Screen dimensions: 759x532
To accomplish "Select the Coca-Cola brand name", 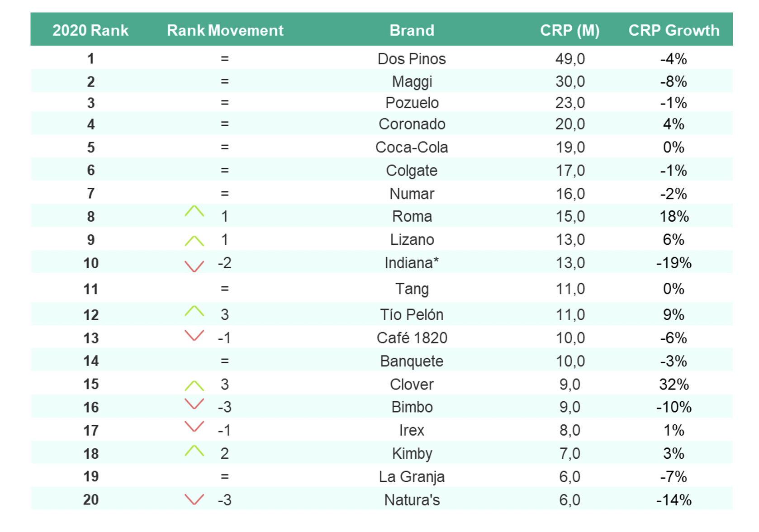I will pos(412,147).
